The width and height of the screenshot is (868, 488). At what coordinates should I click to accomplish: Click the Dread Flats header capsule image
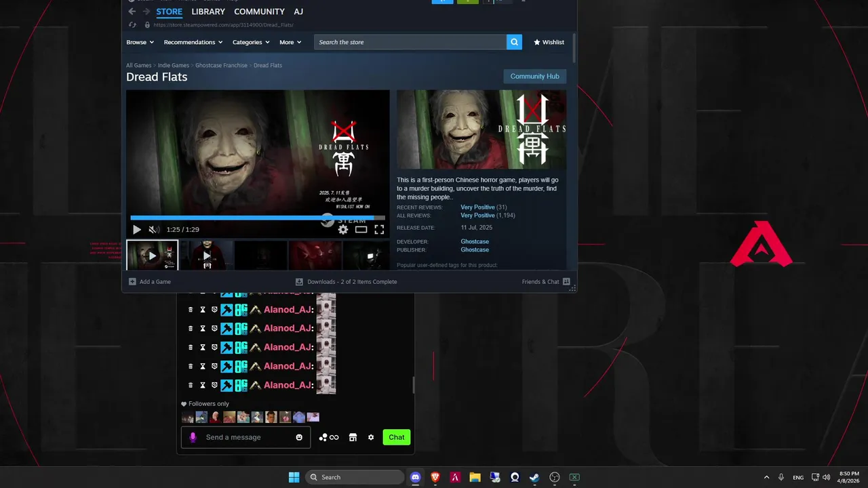[x=481, y=129]
